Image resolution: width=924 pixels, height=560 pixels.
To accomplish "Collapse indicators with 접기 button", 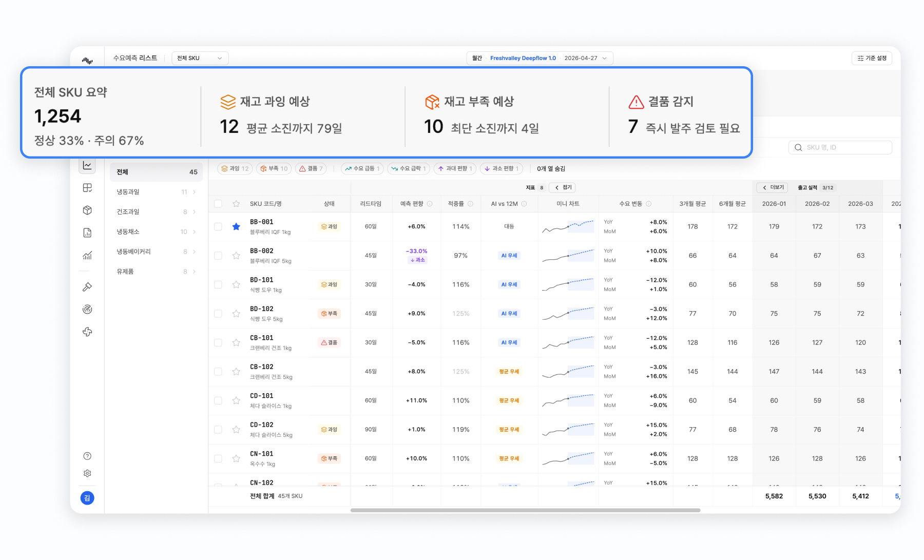I will [563, 187].
